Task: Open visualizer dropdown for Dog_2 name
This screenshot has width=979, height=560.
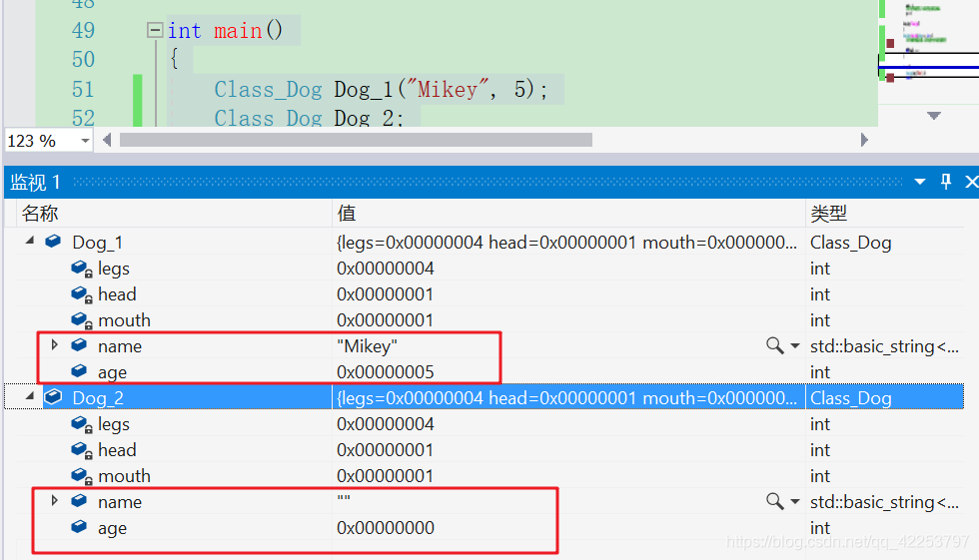Action: (795, 501)
